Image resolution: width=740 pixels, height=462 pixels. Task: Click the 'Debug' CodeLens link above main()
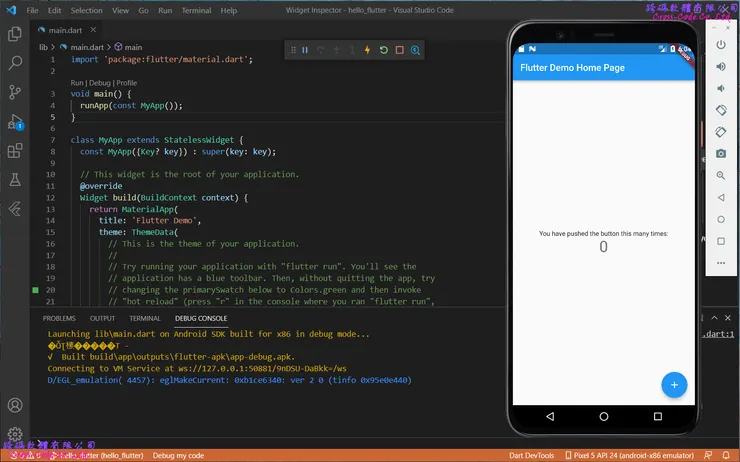(x=102, y=83)
